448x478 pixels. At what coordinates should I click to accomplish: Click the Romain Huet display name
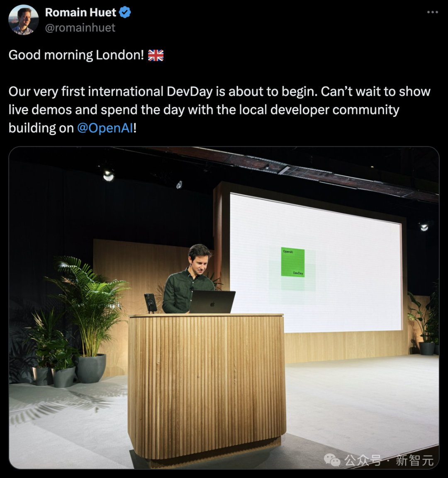(80, 12)
